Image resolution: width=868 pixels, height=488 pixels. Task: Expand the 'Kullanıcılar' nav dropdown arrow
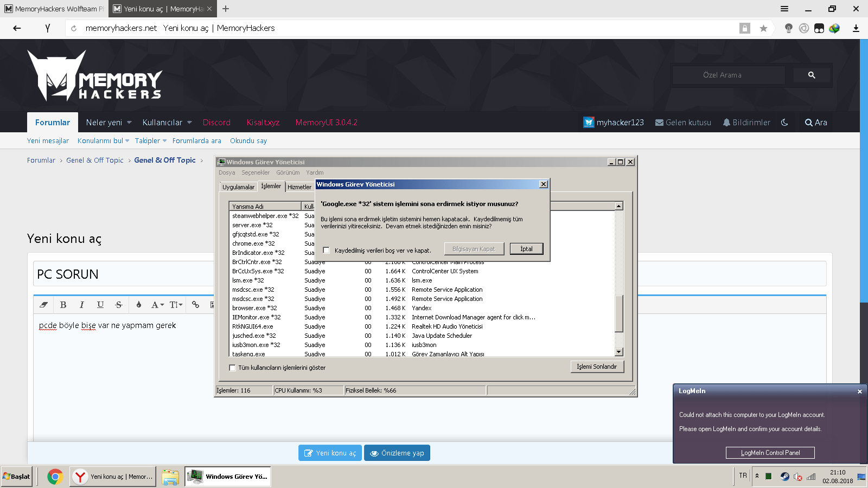click(189, 123)
